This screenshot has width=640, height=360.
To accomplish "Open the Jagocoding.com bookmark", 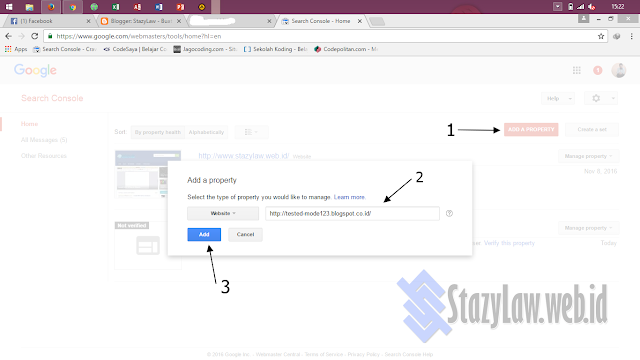I will [205, 49].
